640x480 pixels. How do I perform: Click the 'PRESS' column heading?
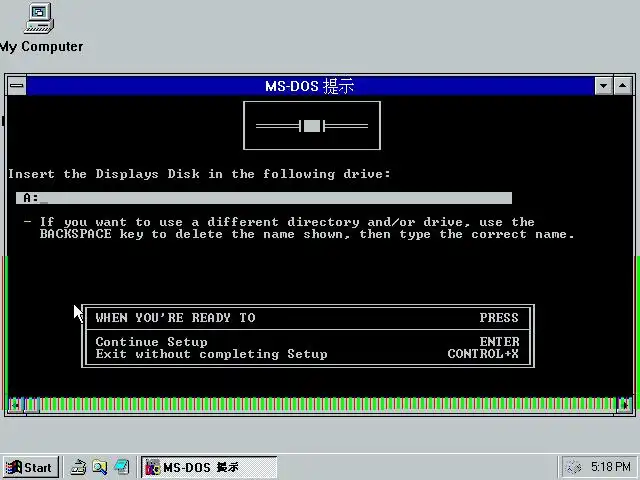(x=499, y=318)
